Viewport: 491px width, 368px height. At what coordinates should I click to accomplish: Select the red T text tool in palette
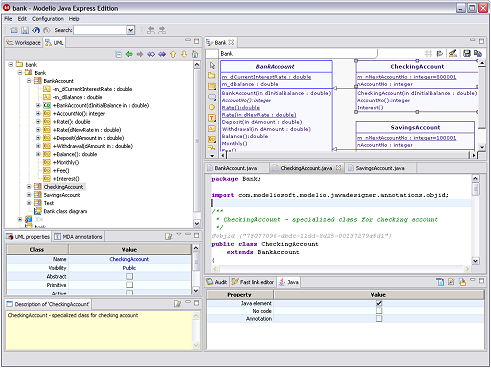(x=212, y=118)
